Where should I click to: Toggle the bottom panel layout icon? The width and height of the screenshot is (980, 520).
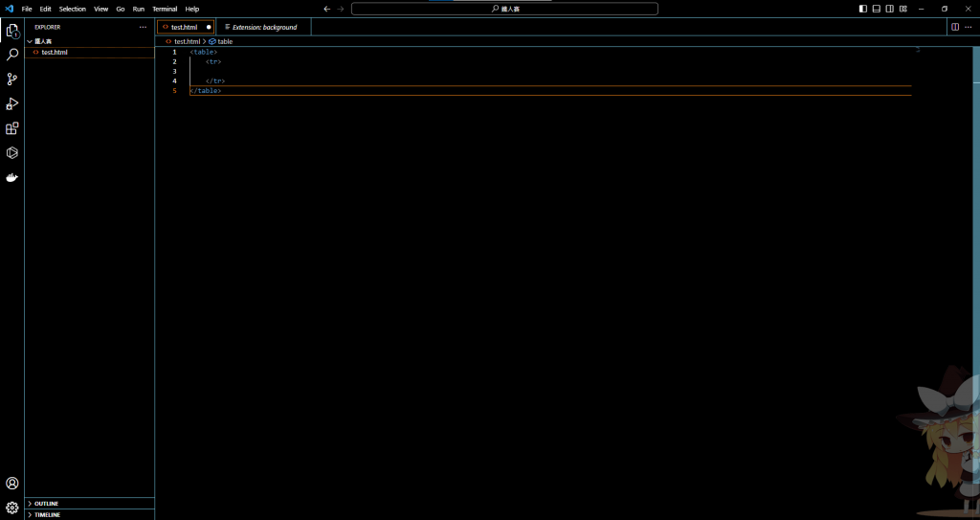pyautogui.click(x=877, y=9)
